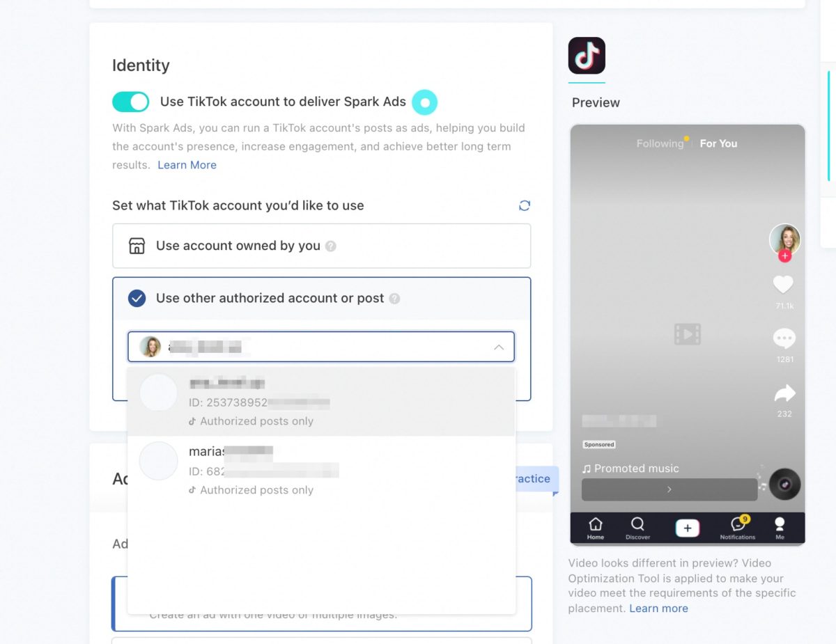The image size is (836, 644).
Task: Open Learn more link under preview
Action: (x=658, y=608)
